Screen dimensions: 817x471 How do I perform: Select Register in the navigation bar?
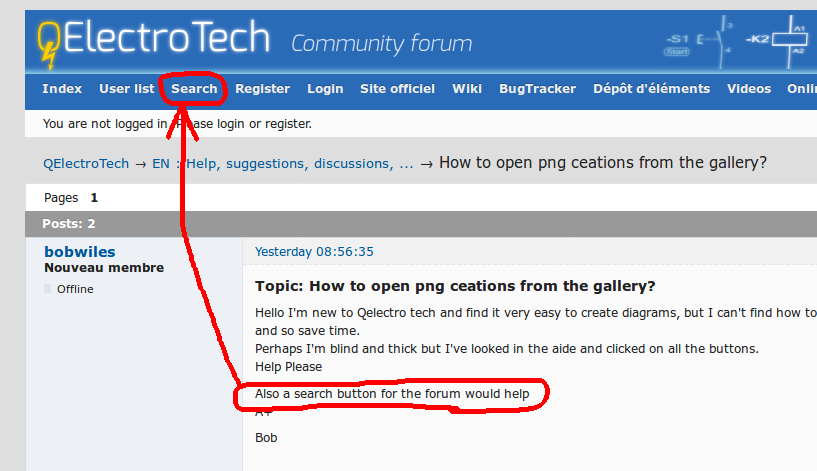[262, 89]
